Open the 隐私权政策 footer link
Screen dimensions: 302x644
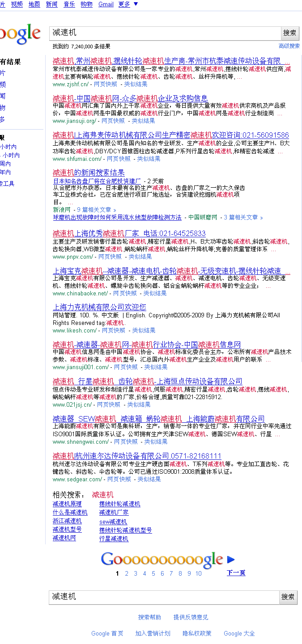click(x=197, y=633)
